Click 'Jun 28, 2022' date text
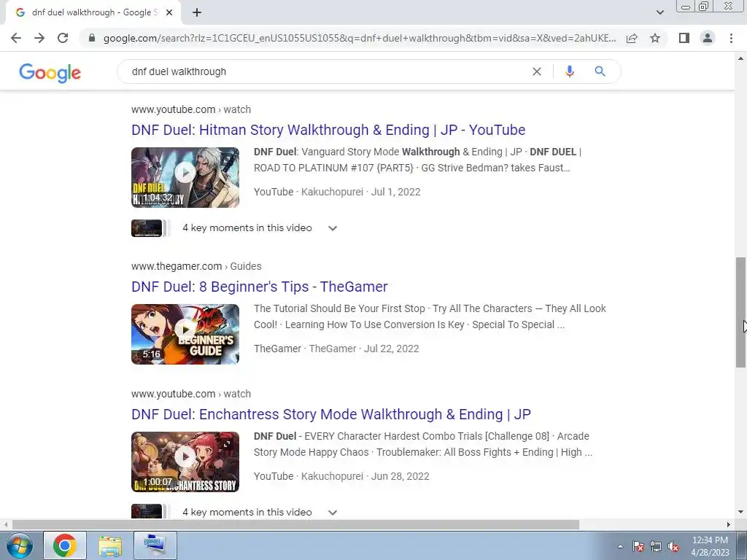 (x=400, y=476)
